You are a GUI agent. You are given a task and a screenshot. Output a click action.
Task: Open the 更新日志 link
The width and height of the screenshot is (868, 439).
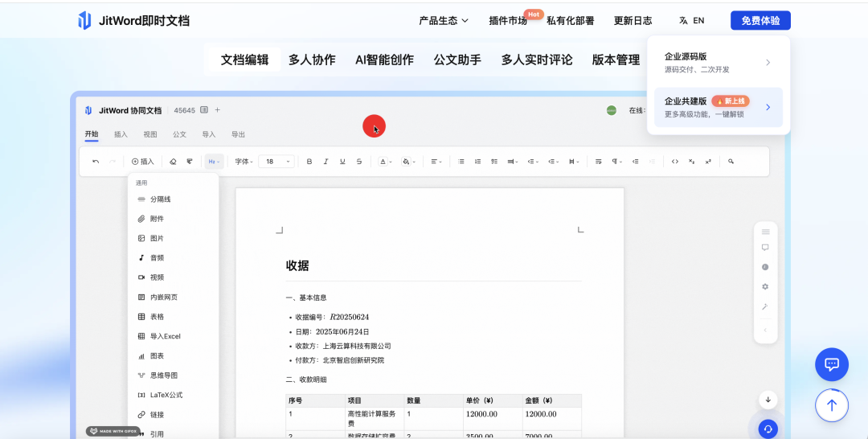(633, 20)
